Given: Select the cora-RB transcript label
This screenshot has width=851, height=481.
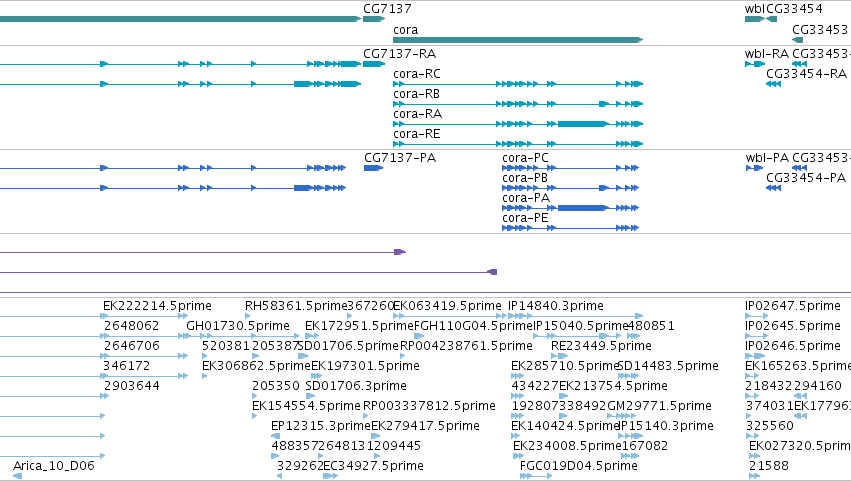Looking at the screenshot, I should (x=416, y=94).
